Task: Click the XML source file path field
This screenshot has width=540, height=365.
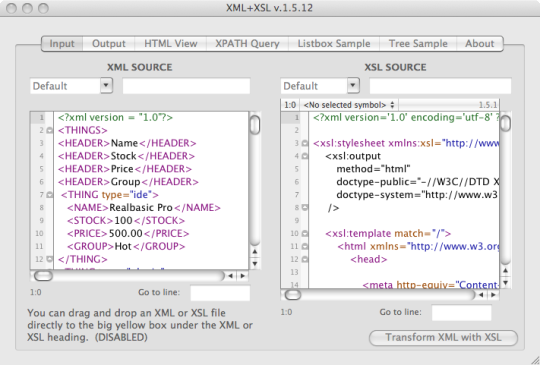Action: coord(186,86)
